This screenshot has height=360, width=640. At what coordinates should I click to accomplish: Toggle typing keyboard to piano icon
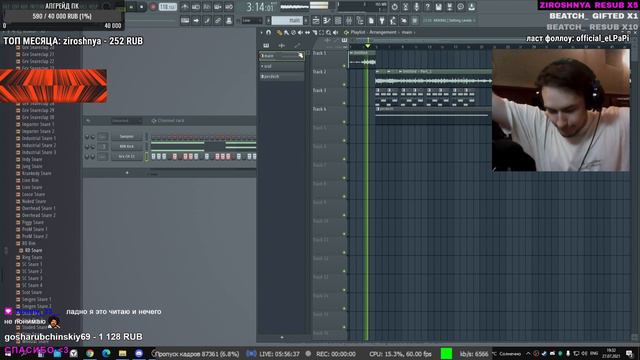point(185,20)
